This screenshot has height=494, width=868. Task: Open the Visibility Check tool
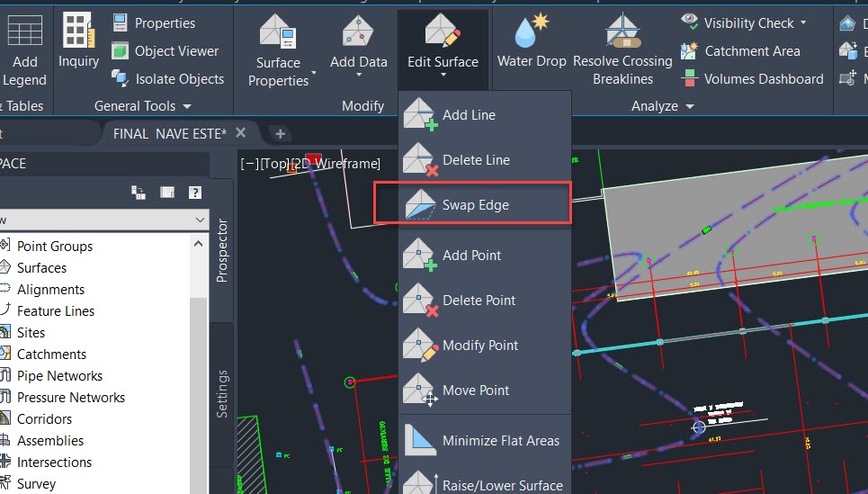point(738,22)
